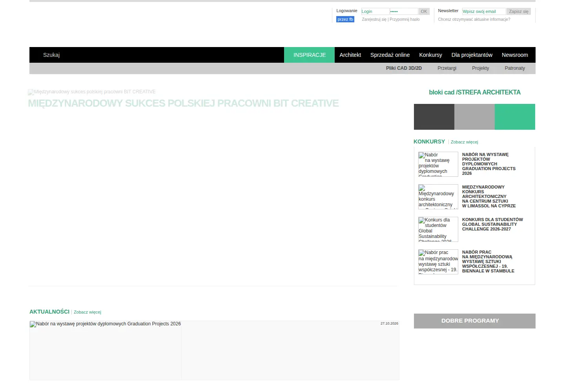Open the Limassol art centre competition thumbnail
Screen dimensions: 565x392
point(438,197)
